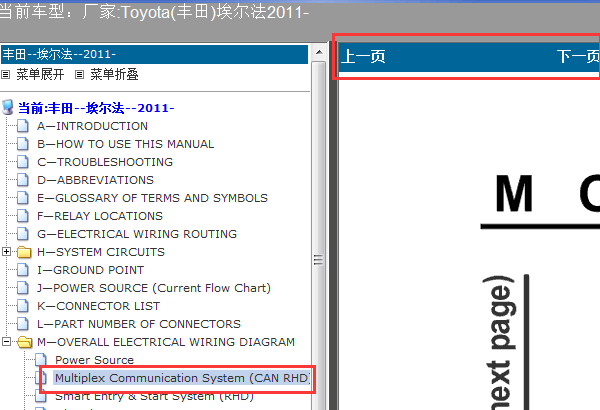Open 当前:丰田--埃尔法--2011- root link
The width and height of the screenshot is (600, 410).
tap(96, 108)
